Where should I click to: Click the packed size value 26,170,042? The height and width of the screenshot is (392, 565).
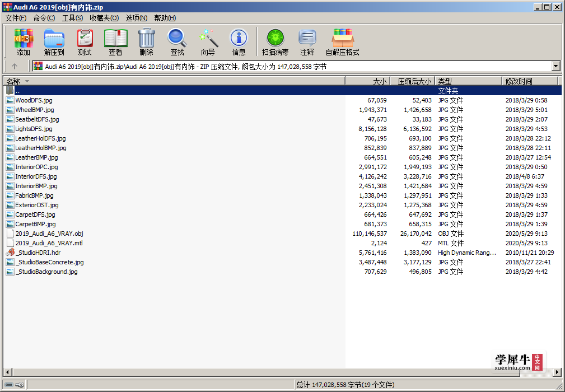click(416, 234)
